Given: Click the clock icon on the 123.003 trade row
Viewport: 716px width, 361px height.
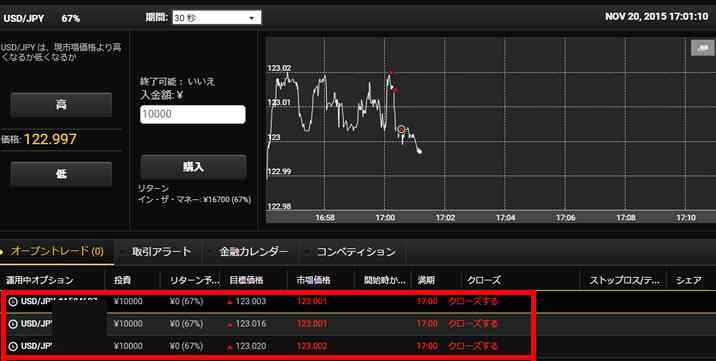Looking at the screenshot, I should coord(13,301).
